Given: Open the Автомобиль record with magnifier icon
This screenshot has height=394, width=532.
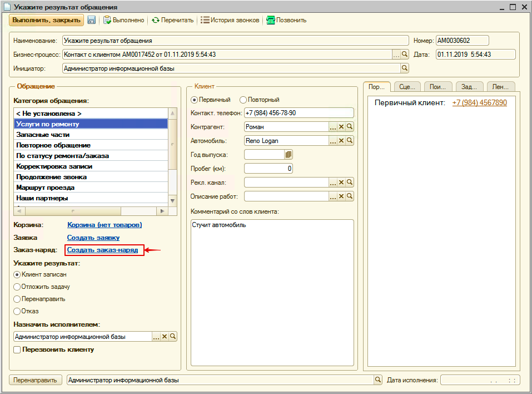Looking at the screenshot, I should point(350,141).
